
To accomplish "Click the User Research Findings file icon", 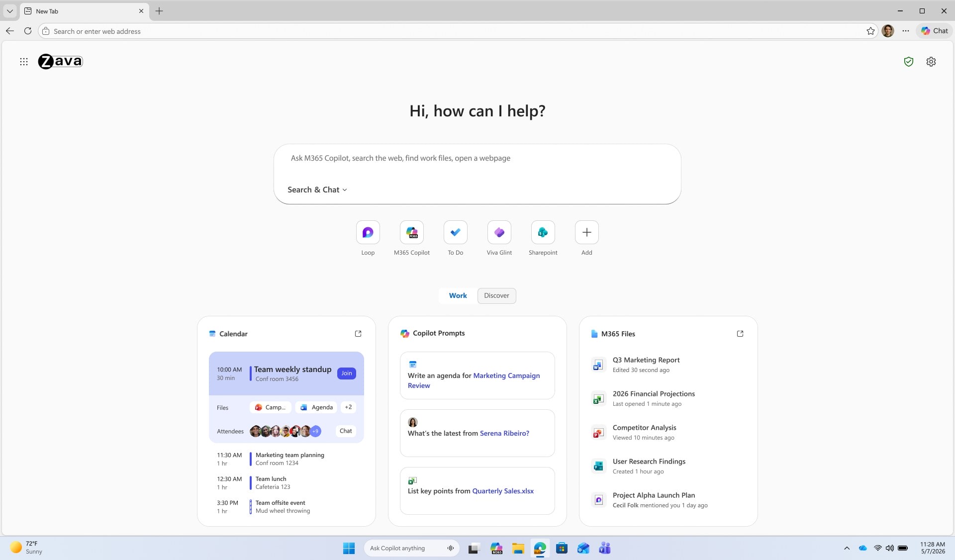I will click(x=598, y=467).
